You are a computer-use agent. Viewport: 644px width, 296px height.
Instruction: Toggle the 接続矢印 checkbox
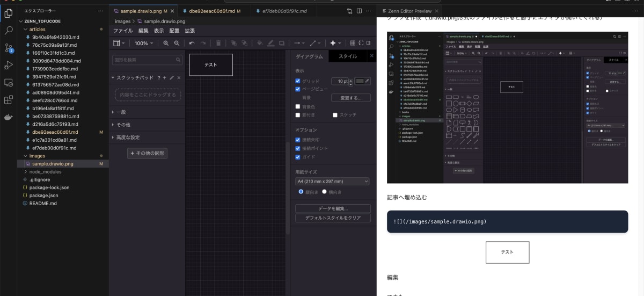coord(298,140)
